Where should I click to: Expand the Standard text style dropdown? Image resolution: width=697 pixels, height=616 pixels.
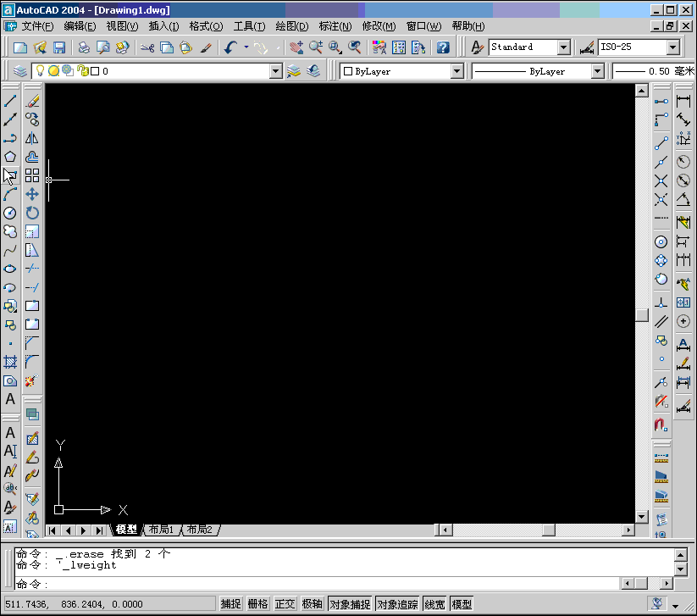(x=564, y=47)
